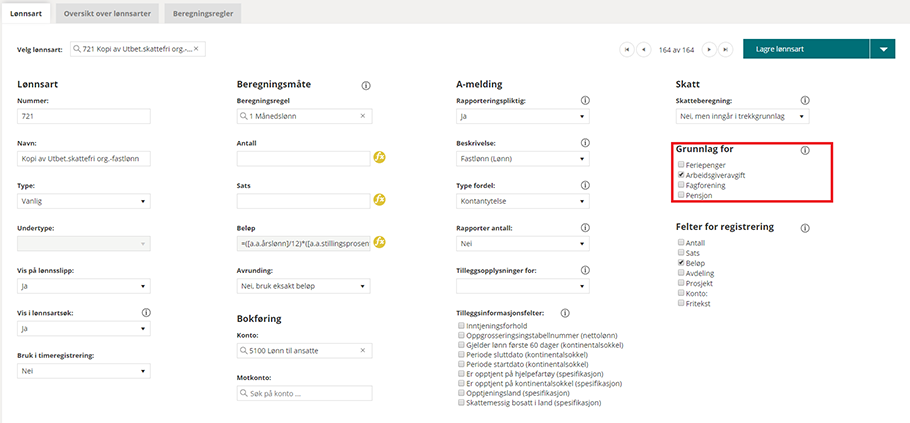Check Antall registration field

681,243
